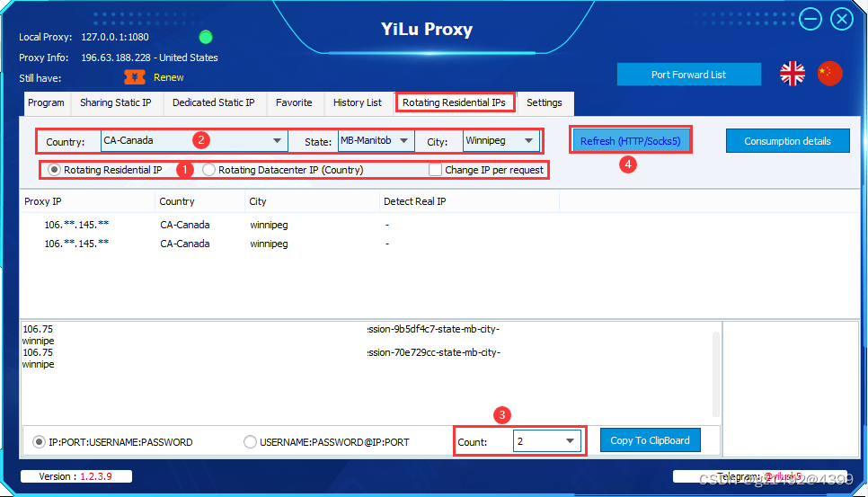This screenshot has width=868, height=497.
Task: Open the Count dropdown showing 2
Action: [547, 441]
